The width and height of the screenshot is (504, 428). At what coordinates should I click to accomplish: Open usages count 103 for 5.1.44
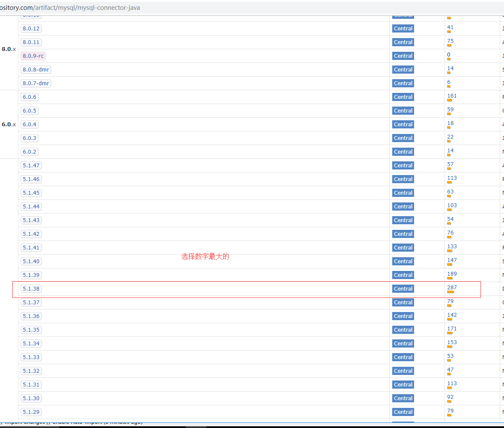(452, 205)
